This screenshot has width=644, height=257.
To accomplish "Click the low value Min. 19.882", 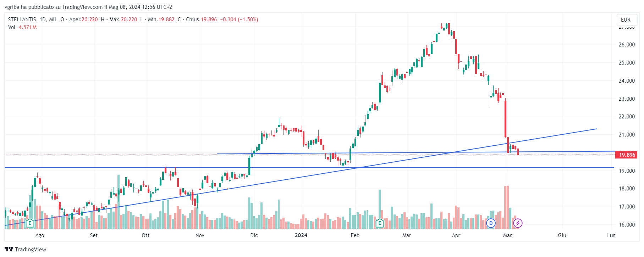I will (x=161, y=19).
